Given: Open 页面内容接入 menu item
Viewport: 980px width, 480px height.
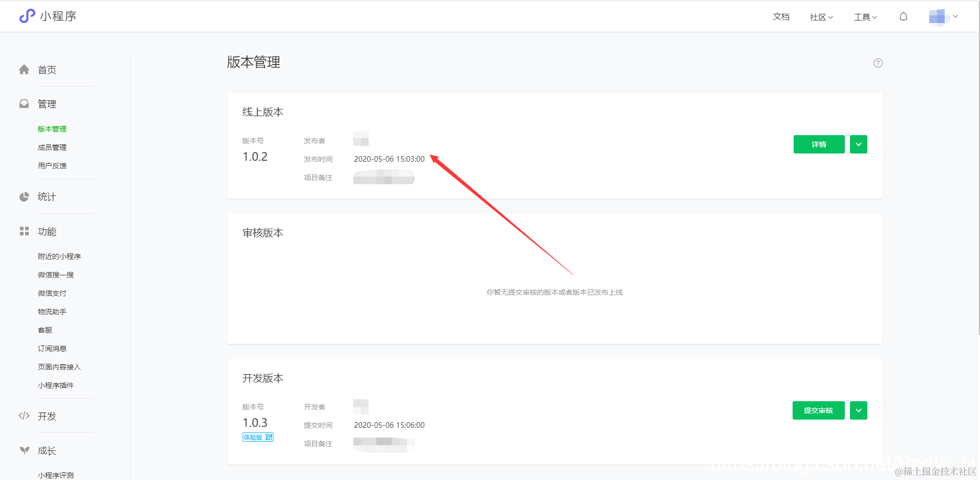Looking at the screenshot, I should pyautogui.click(x=59, y=367).
